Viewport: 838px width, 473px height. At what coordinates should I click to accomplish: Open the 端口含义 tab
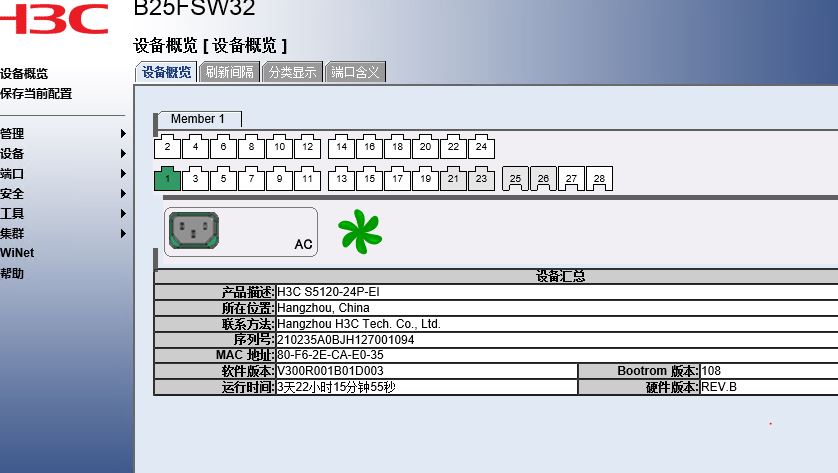pyautogui.click(x=355, y=72)
